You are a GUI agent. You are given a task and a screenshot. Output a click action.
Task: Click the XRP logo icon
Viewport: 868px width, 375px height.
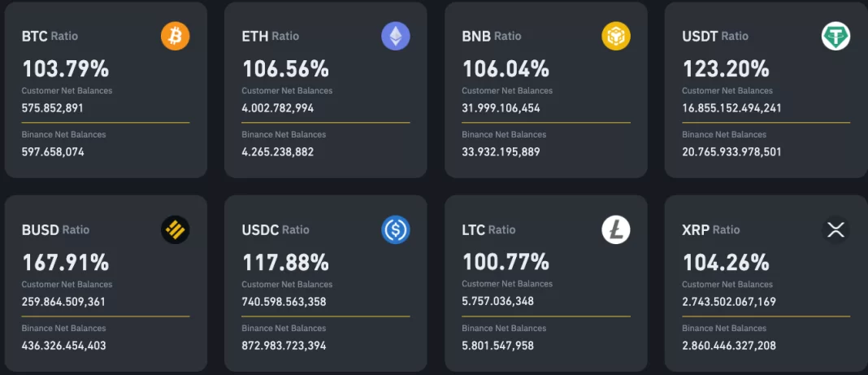(x=835, y=230)
